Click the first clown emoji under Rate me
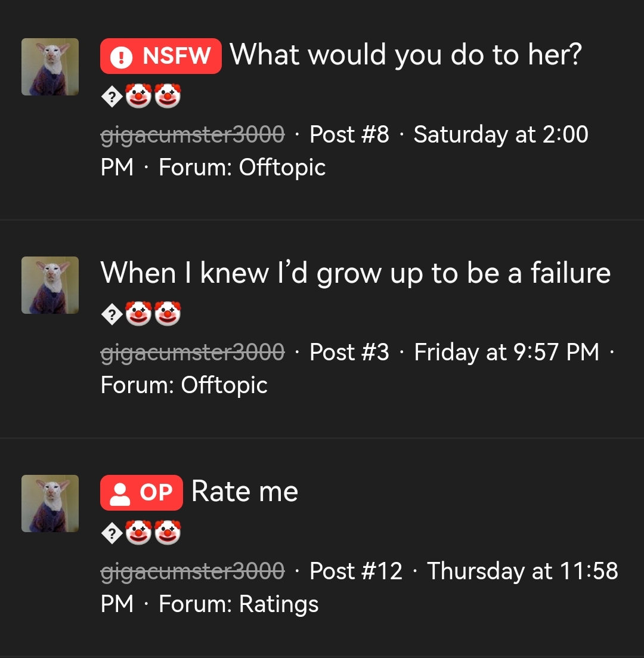Screen dimensions: 644x658 click(x=138, y=533)
